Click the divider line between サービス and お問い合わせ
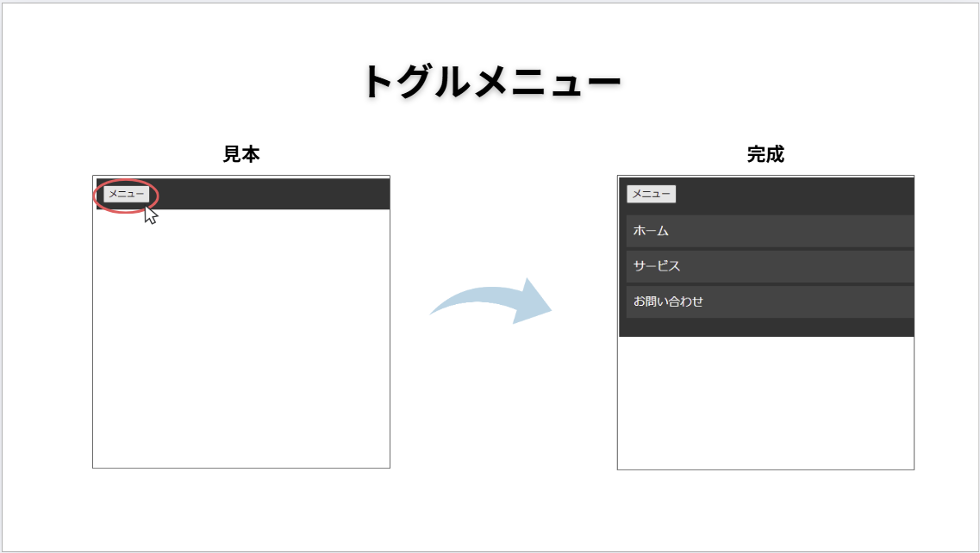Viewport: 980px width, 553px height. 765,283
